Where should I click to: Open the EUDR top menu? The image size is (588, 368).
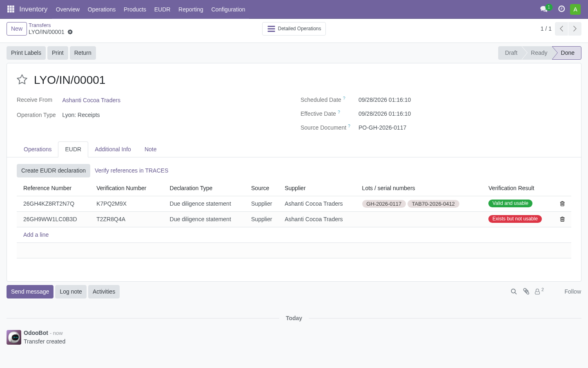pyautogui.click(x=162, y=9)
